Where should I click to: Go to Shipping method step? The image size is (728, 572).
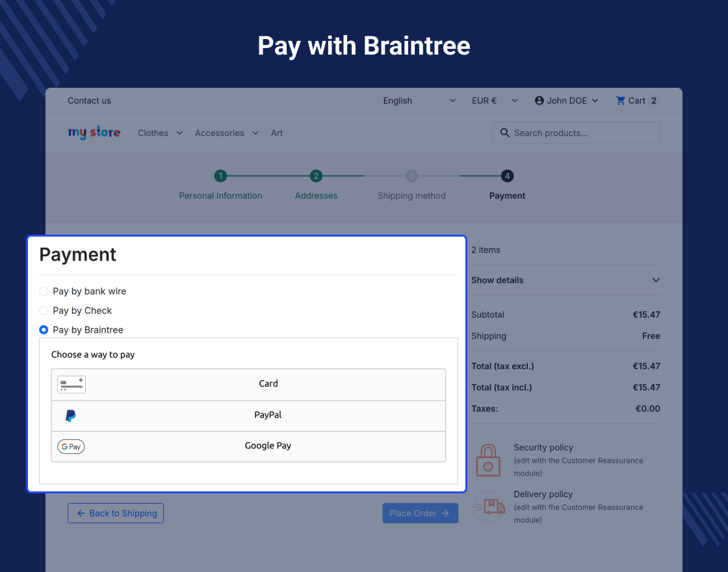pos(411,196)
